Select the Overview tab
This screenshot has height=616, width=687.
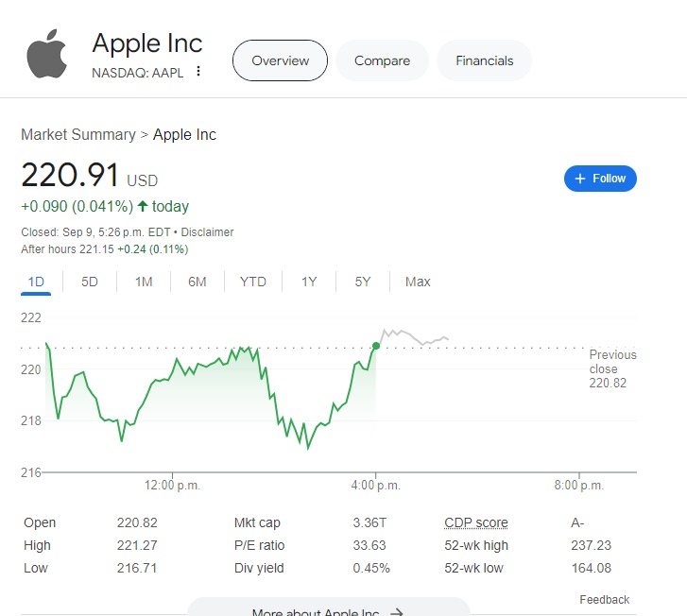(x=280, y=60)
